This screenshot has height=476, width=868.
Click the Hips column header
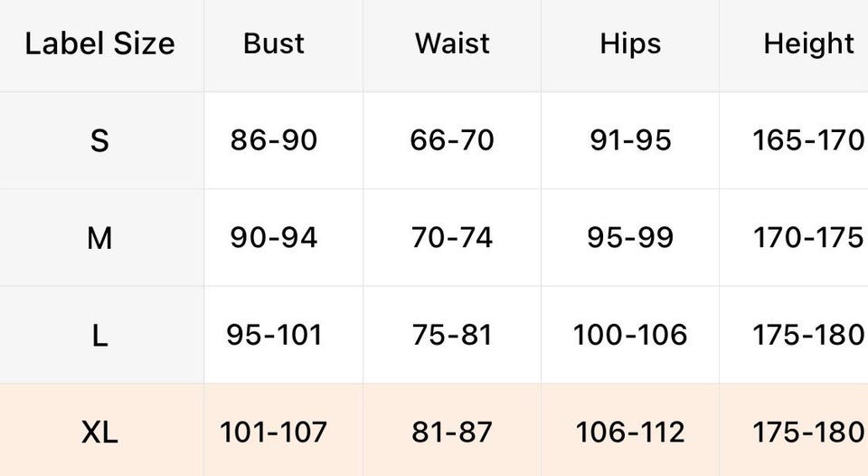coord(630,44)
